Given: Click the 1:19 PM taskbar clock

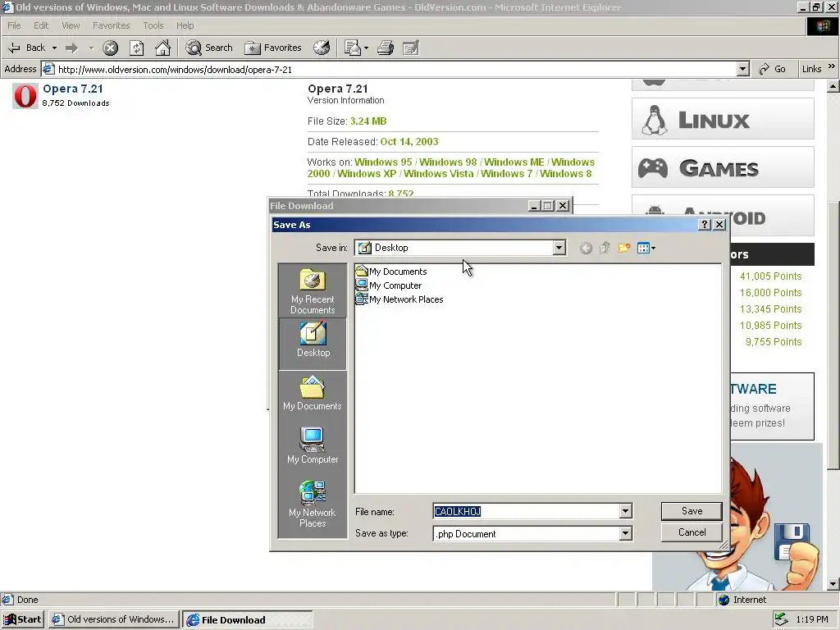Looking at the screenshot, I should pos(812,620).
